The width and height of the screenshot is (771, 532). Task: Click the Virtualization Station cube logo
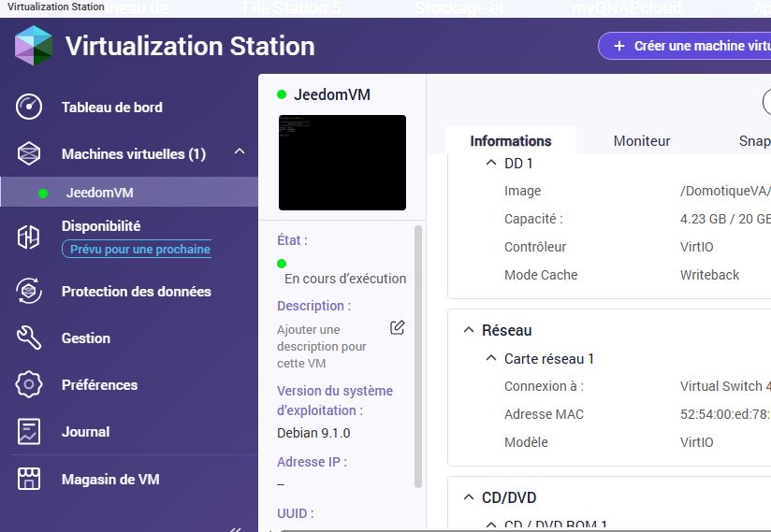(34, 46)
